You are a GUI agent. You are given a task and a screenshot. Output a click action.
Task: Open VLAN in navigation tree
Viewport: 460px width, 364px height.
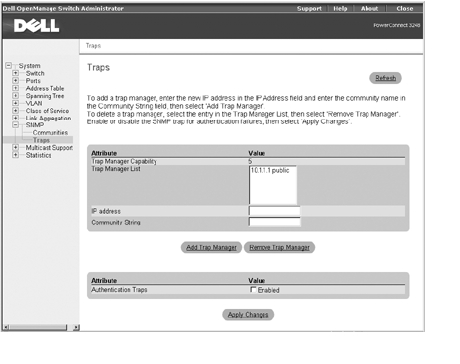click(34, 103)
